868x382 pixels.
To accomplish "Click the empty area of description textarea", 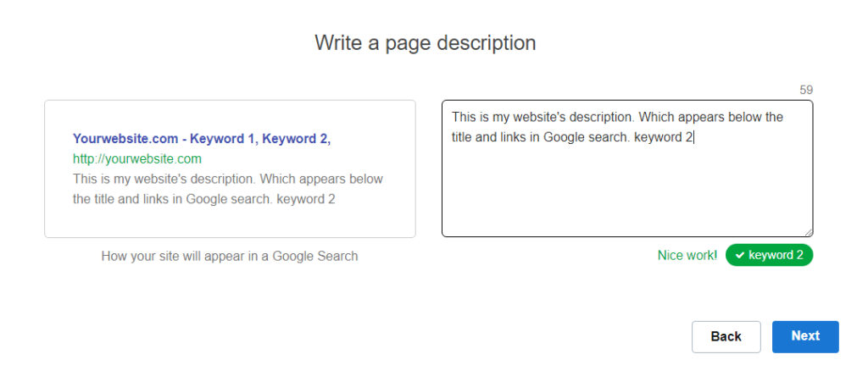I will (x=626, y=195).
